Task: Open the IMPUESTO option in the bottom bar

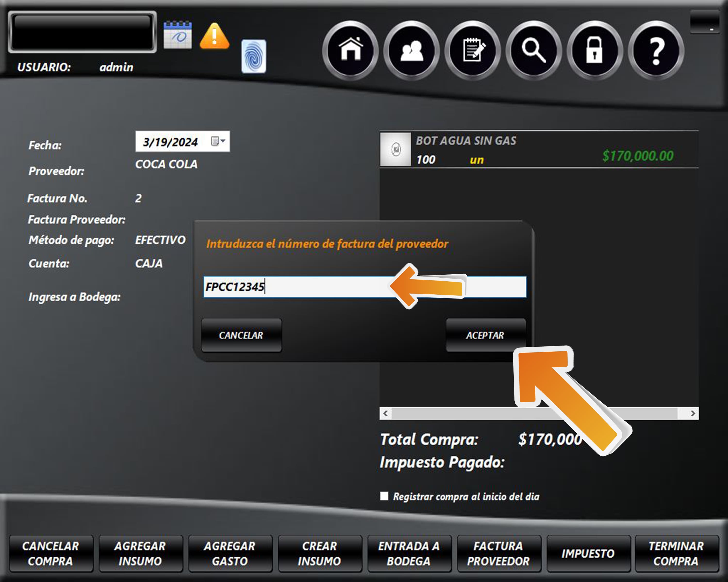Action: click(588, 553)
